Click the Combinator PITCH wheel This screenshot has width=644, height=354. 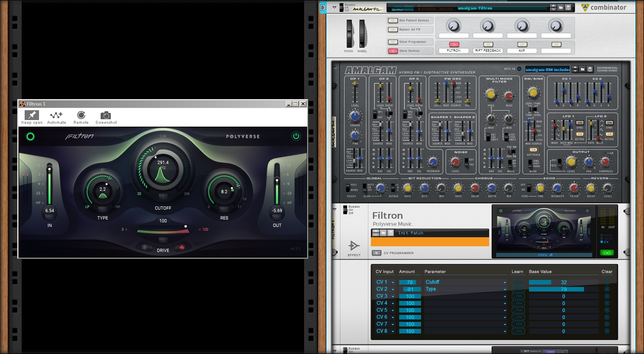[x=349, y=34]
